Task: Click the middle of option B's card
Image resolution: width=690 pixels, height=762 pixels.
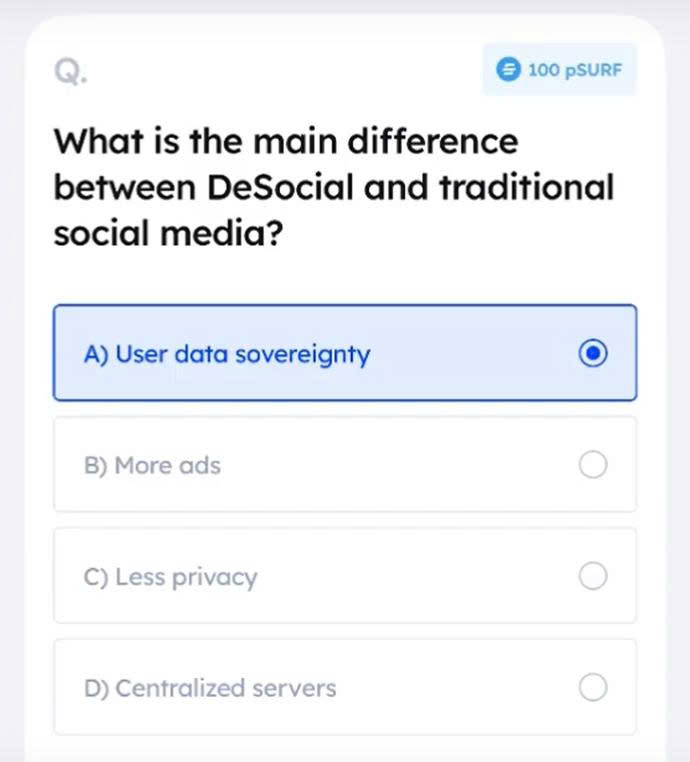Action: pyautogui.click(x=344, y=465)
